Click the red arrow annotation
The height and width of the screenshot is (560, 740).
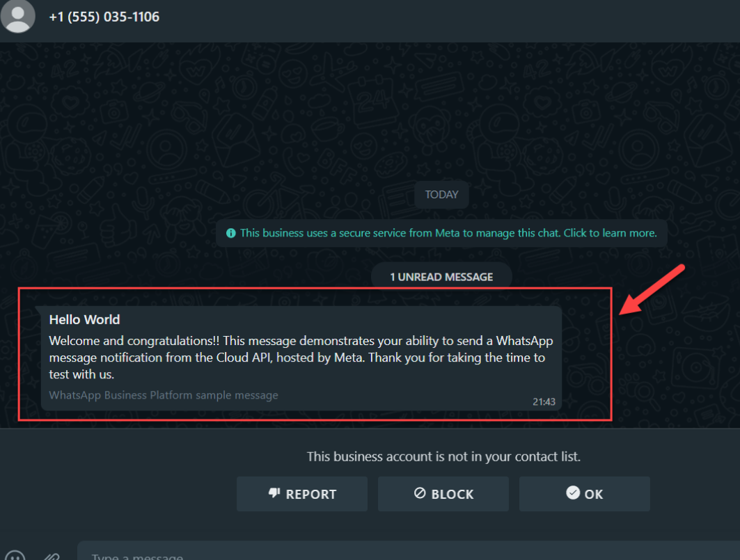(652, 289)
